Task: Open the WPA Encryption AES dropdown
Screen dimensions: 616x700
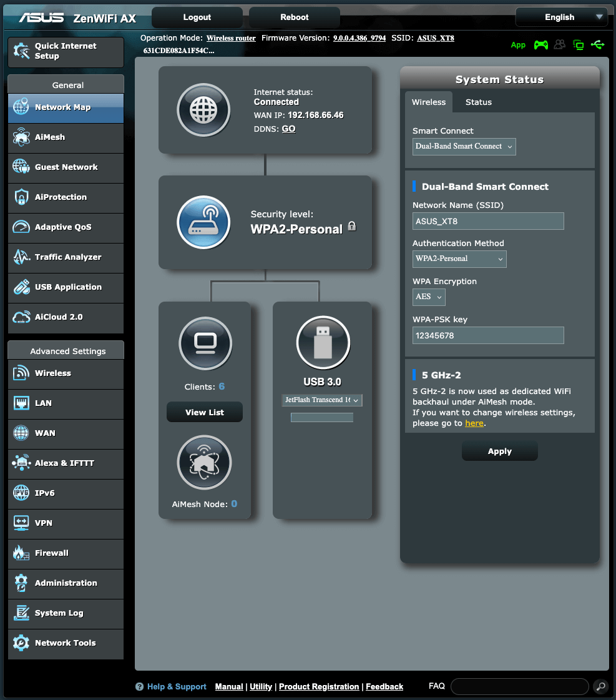Action: pos(429,297)
